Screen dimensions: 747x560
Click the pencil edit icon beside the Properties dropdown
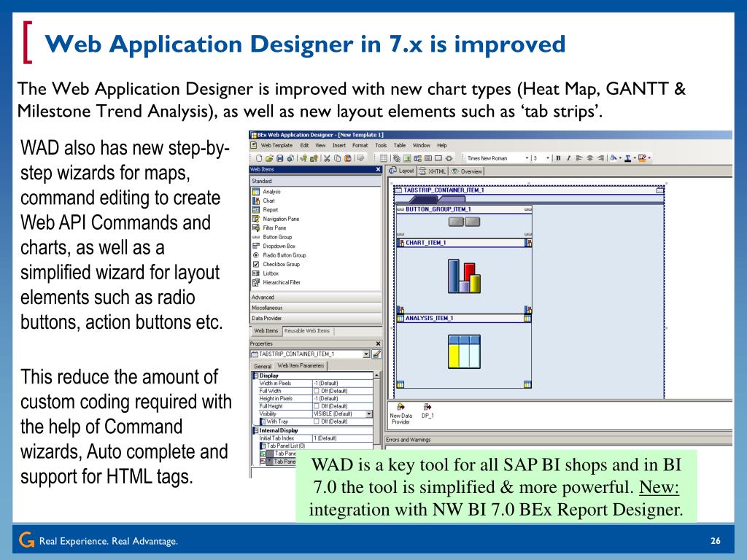click(x=376, y=354)
